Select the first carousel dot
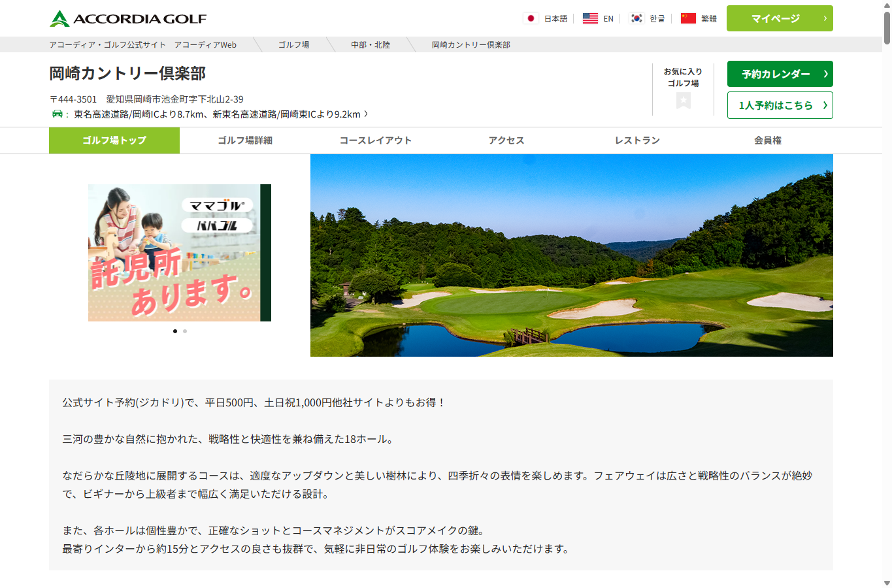The height and width of the screenshot is (588, 892). point(175,331)
